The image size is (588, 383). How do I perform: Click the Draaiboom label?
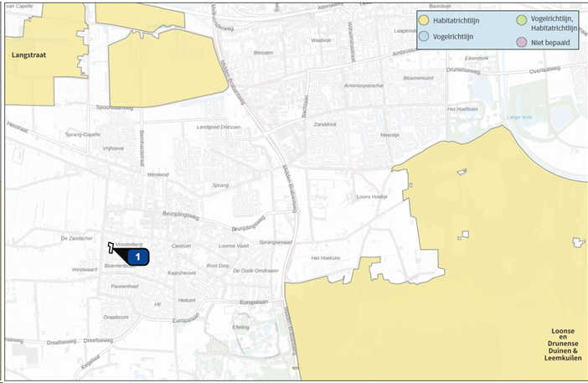point(116,317)
